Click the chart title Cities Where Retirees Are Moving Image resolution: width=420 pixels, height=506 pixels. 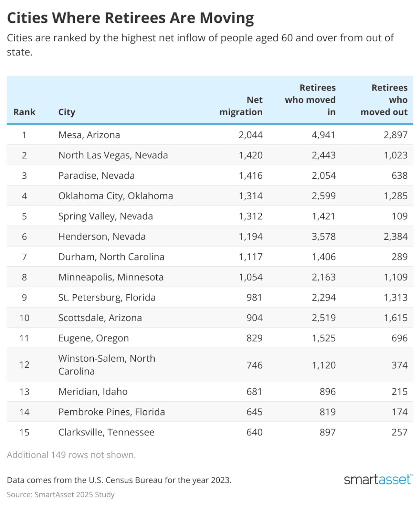(130, 18)
